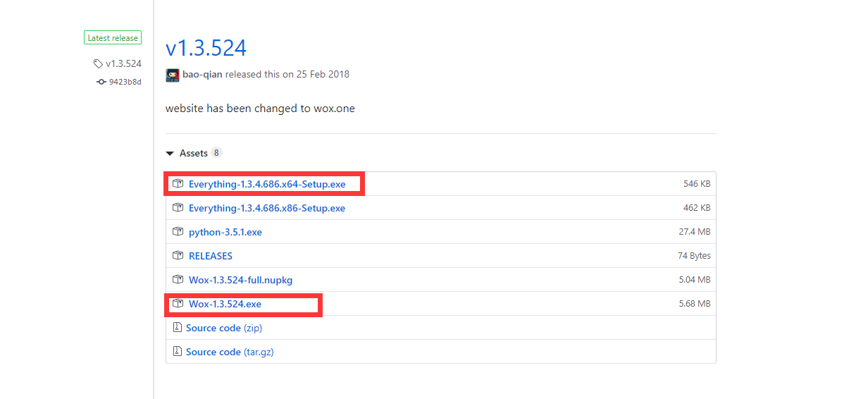The image size is (868, 399).
Task: Open the bao-qian author profile link
Action: [202, 74]
